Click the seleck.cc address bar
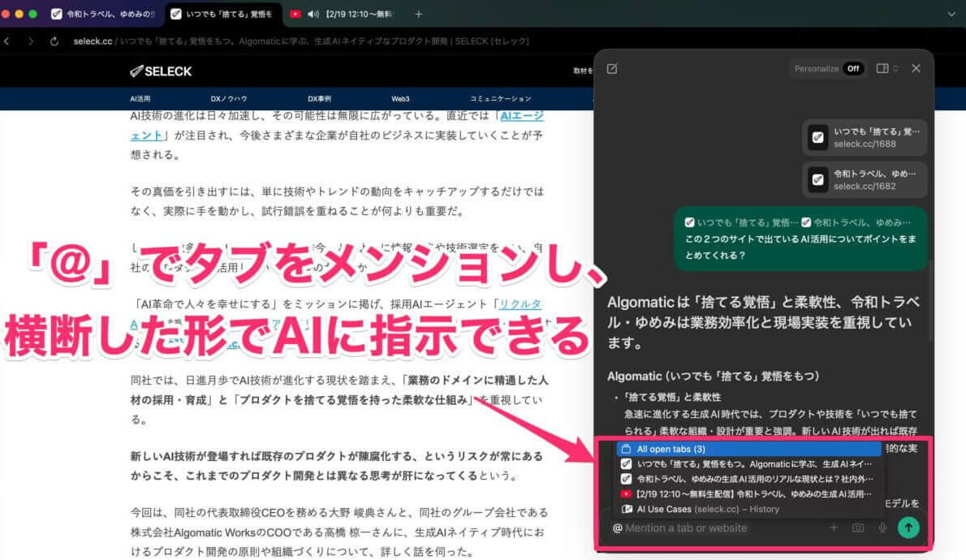The image size is (966, 560). [x=300, y=41]
